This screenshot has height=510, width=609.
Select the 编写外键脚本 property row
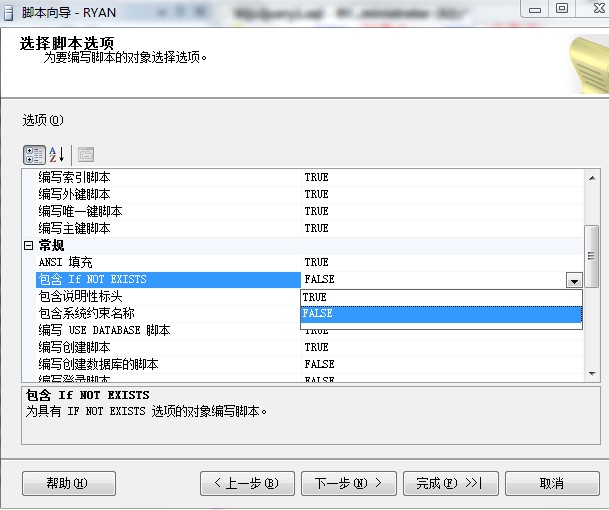click(75, 194)
